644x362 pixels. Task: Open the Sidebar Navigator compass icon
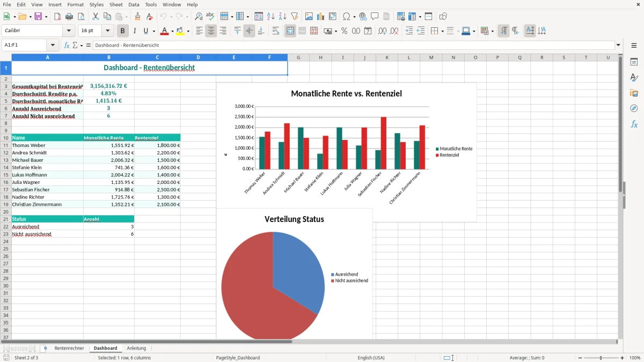[634, 108]
